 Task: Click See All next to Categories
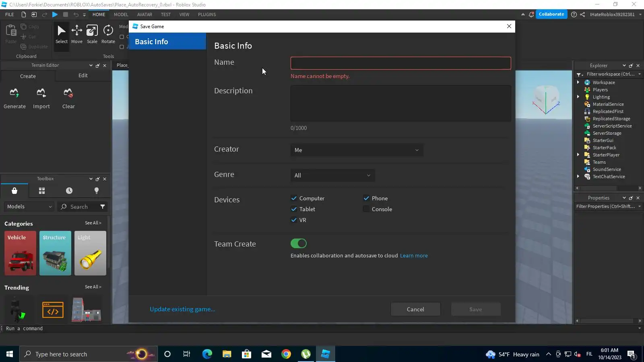point(93,223)
